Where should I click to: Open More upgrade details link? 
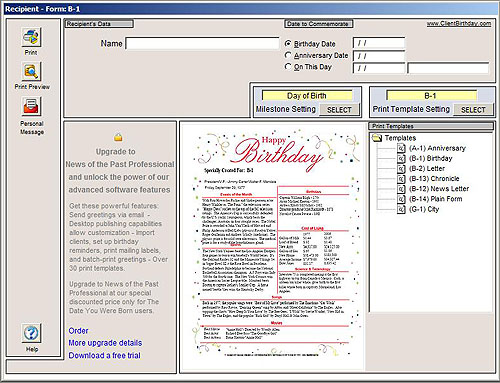[x=105, y=343]
